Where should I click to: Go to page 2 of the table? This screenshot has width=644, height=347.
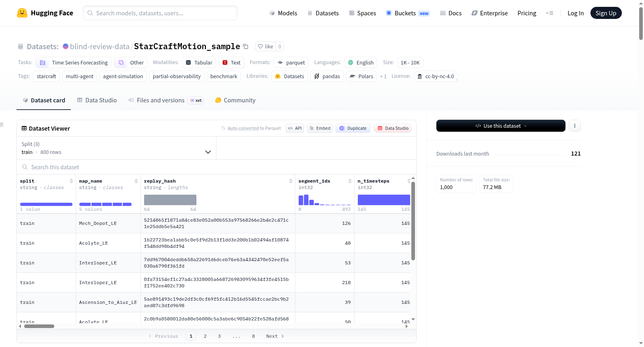coord(205,336)
